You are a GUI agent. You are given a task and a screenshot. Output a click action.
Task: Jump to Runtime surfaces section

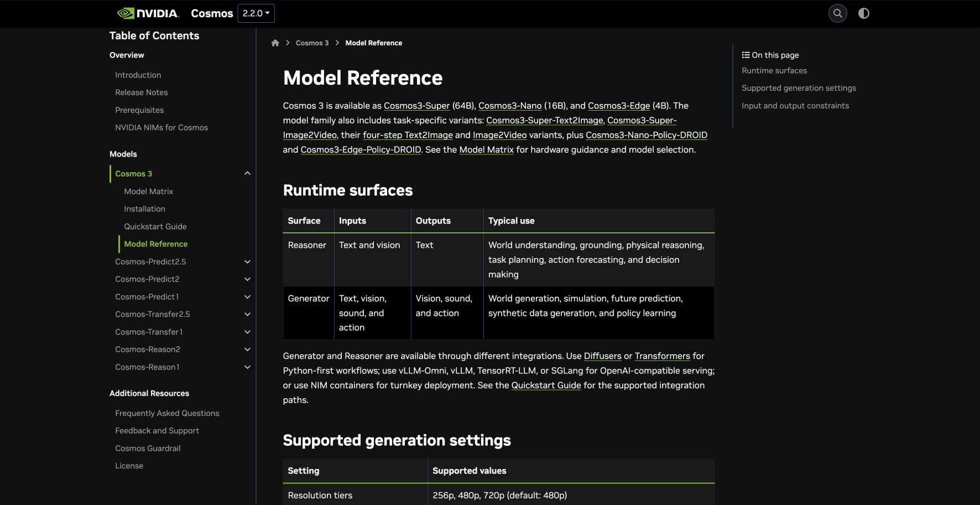[x=774, y=71]
